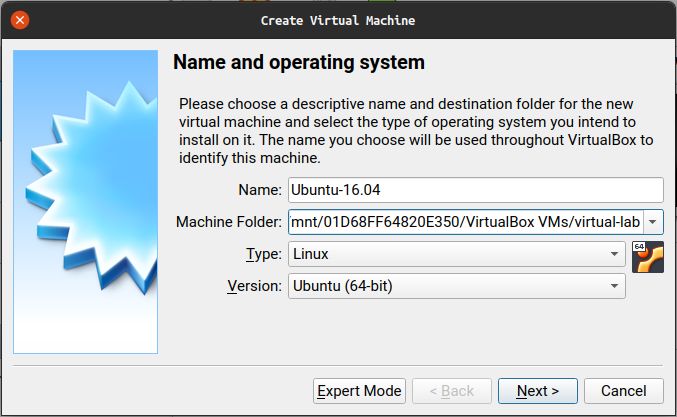Click the Version label text

(254, 286)
